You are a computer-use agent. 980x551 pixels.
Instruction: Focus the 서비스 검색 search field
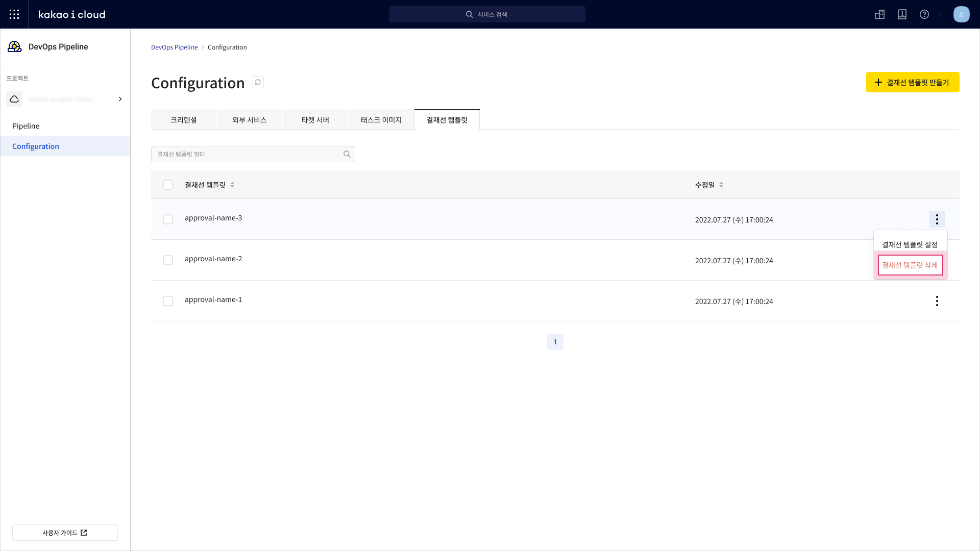[x=487, y=14]
